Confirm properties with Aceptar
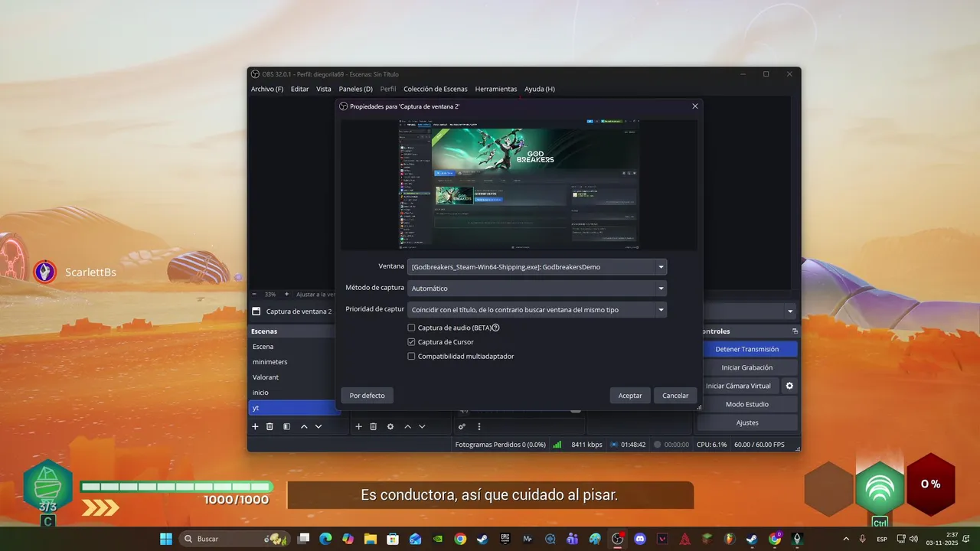 (x=630, y=396)
